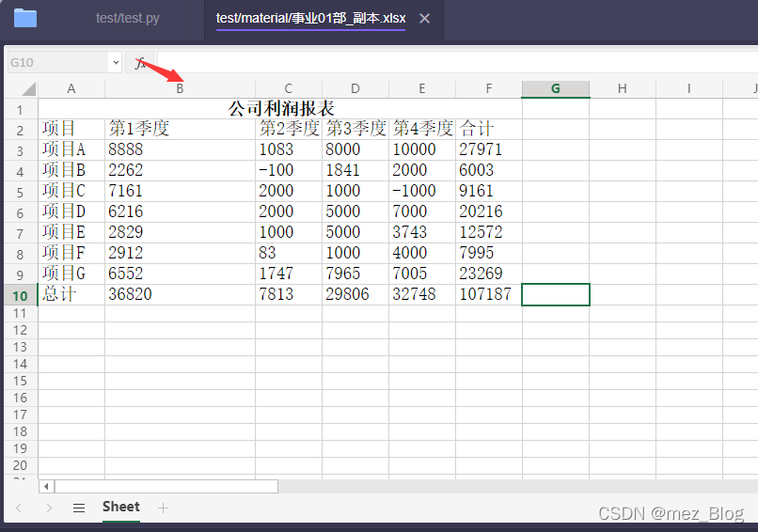This screenshot has width=758, height=532.
Task: Click the cell containing 83
Action: [289, 253]
